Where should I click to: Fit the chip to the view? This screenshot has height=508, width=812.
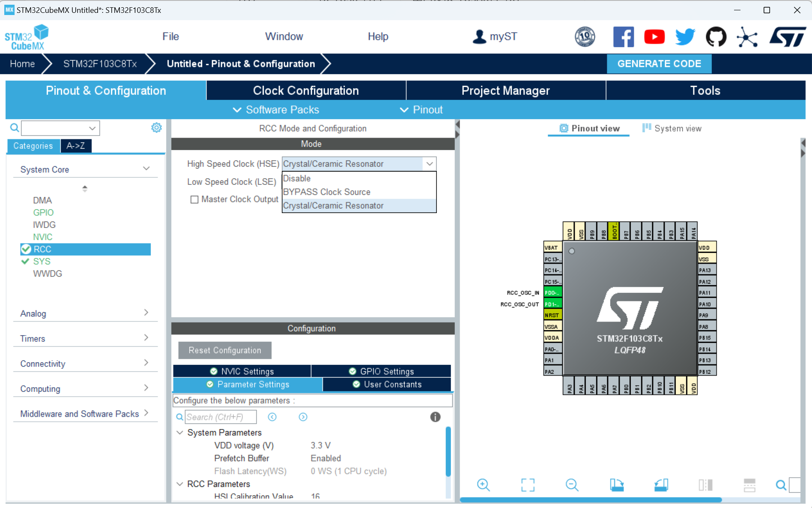(x=528, y=485)
